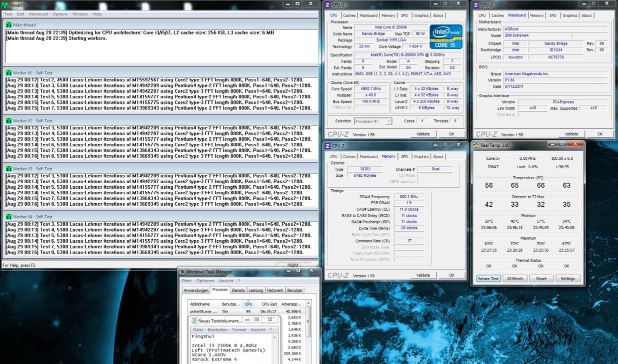Switch to Anwendungen tab in Task-Manager
Viewport: 618px width, 364px height.
[x=195, y=290]
